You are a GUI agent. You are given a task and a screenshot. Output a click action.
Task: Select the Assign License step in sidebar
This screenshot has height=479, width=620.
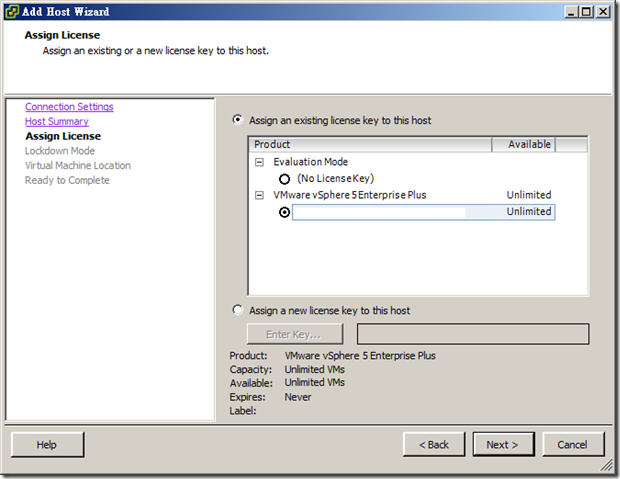tap(63, 136)
